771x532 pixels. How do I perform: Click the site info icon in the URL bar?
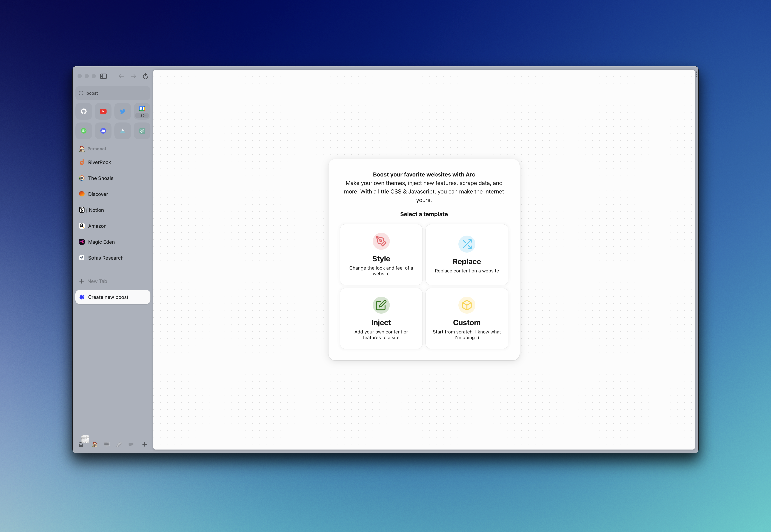coord(81,93)
